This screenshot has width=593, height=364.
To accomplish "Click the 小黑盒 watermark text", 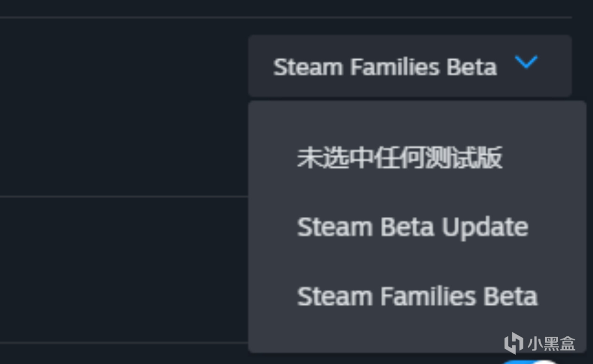I will tap(551, 344).
